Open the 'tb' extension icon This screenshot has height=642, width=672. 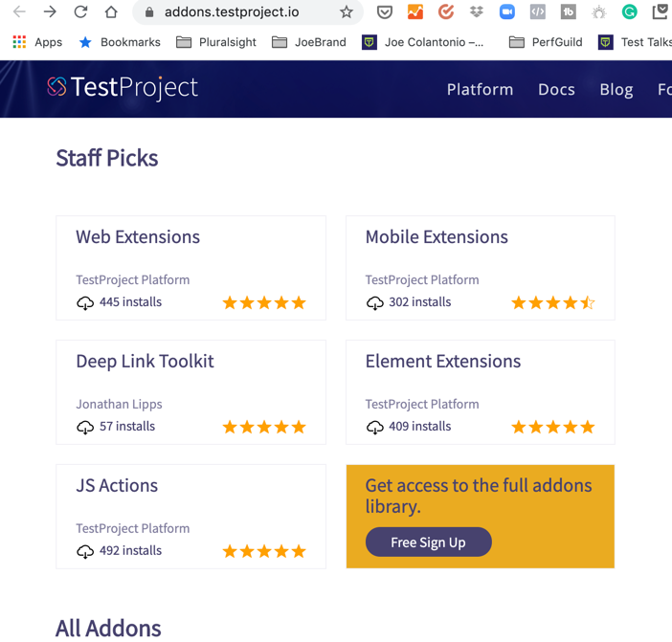[569, 12]
